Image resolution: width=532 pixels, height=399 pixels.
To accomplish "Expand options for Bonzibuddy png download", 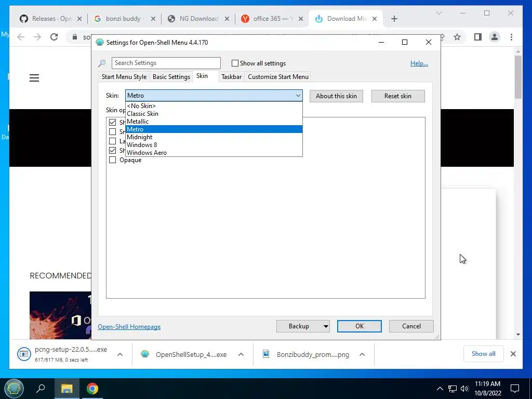I will pos(362,354).
